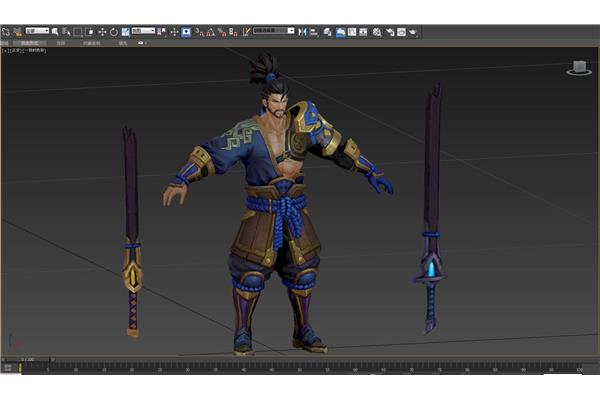Image resolution: width=600 pixels, height=400 pixels.
Task: Choose the Rectangular Selection Region tool
Action: (x=78, y=32)
